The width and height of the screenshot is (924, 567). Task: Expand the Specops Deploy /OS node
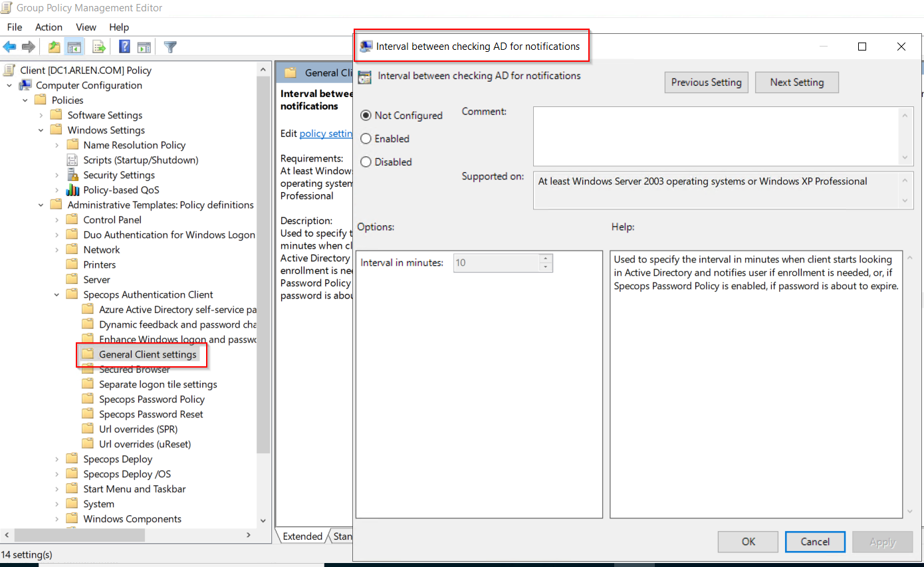pos(57,474)
